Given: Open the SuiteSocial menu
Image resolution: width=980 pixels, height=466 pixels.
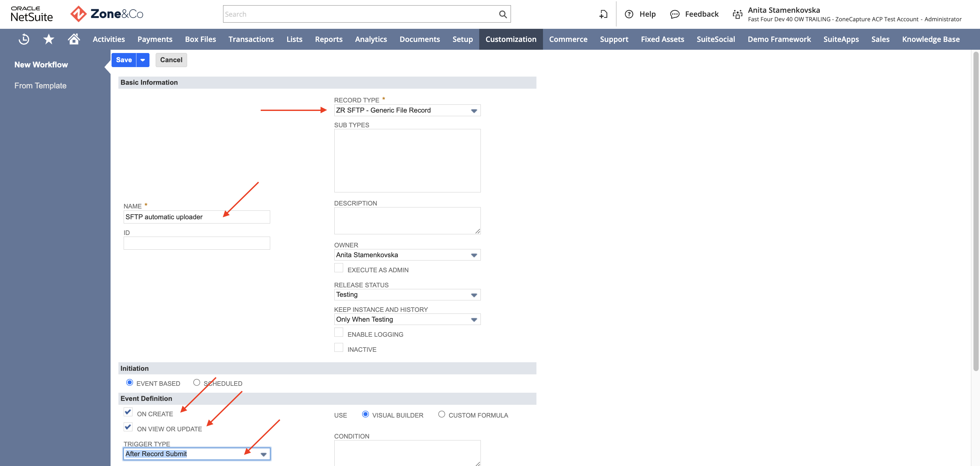Looking at the screenshot, I should tap(716, 39).
